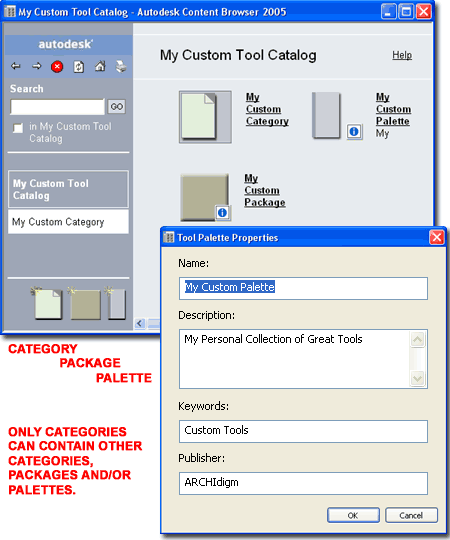Image resolution: width=450 pixels, height=540 pixels.
Task: Open the My Custom Package link
Action: (265, 190)
